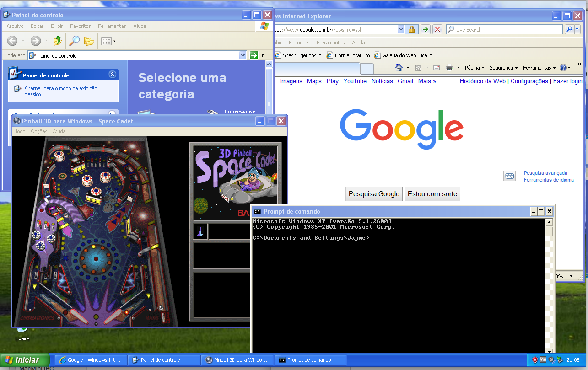Click the Home icon in Internet Explorer
Viewport: 588px width, 370px height.
coord(399,68)
